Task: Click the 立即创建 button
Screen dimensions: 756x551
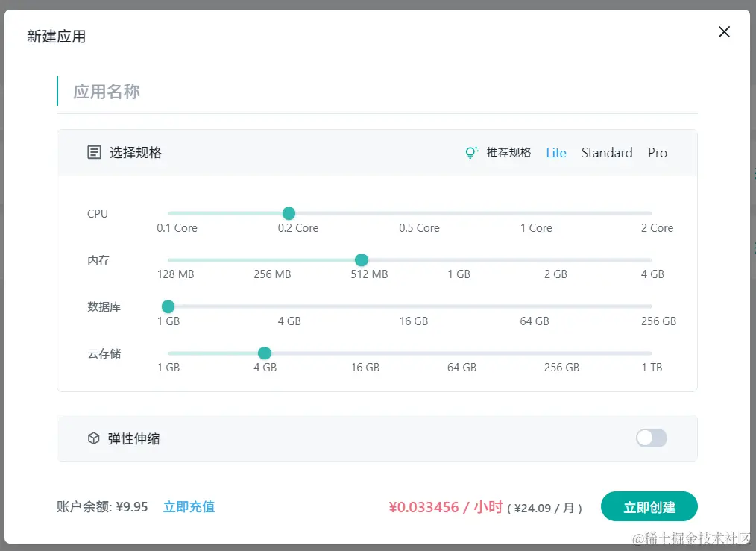Action: coord(649,506)
